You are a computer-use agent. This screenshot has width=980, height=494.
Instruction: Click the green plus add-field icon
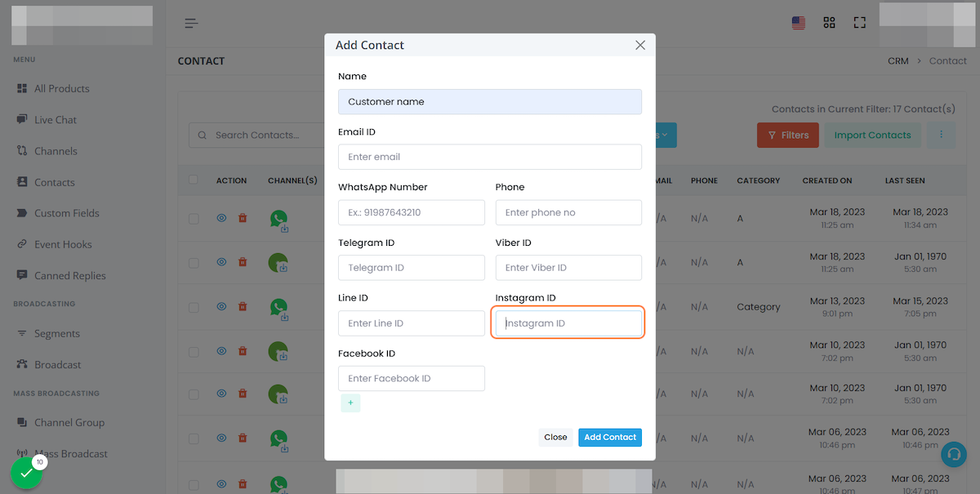(350, 403)
